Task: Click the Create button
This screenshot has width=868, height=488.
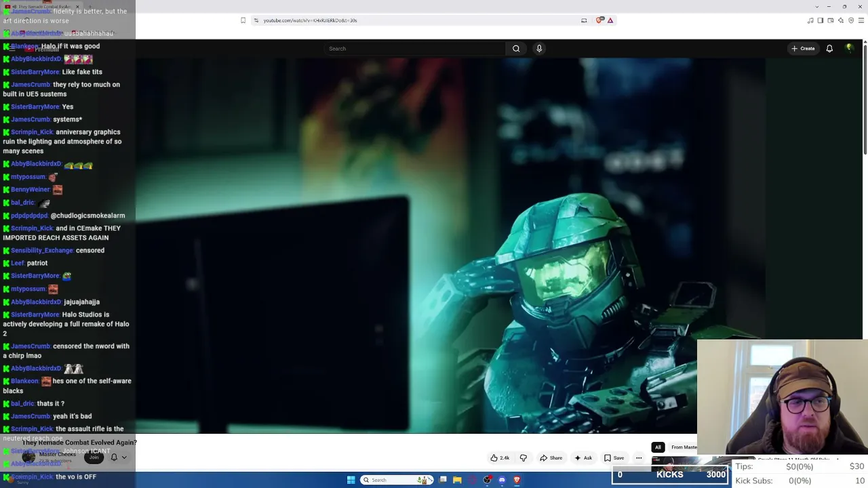Action: (x=803, y=49)
